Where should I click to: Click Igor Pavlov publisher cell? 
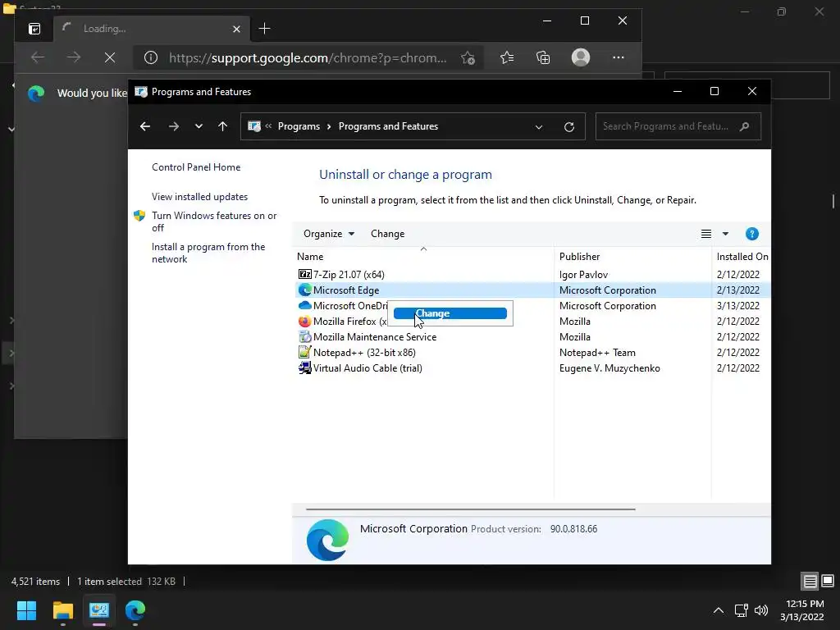583,274
